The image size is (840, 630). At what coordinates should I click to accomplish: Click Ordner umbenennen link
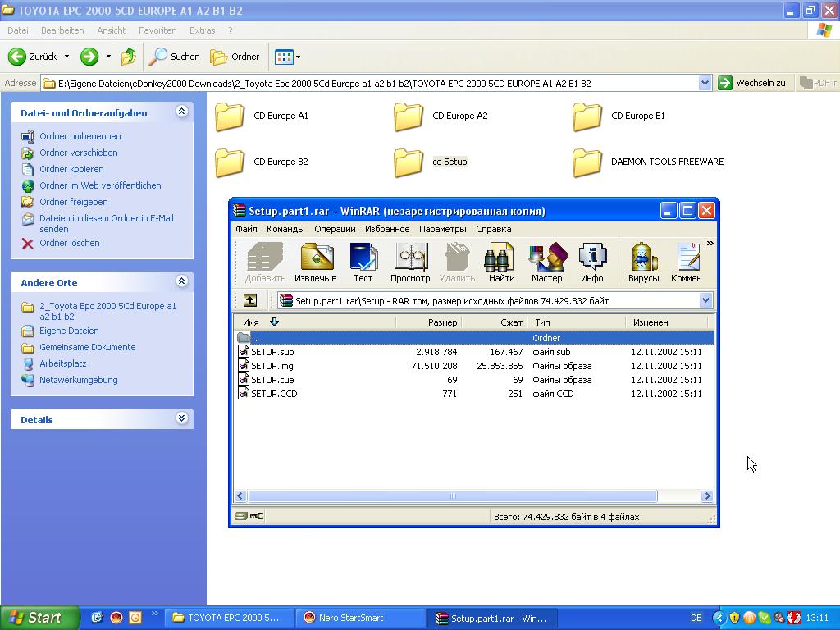[80, 136]
